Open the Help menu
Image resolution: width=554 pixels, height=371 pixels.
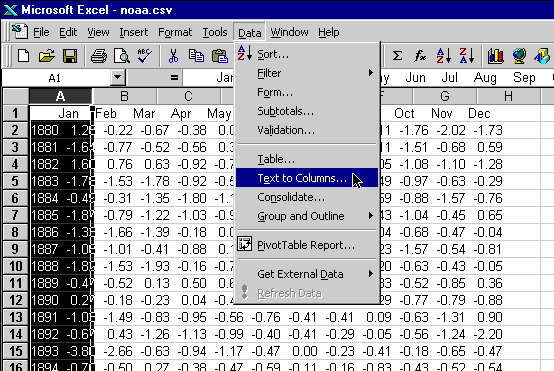[329, 32]
